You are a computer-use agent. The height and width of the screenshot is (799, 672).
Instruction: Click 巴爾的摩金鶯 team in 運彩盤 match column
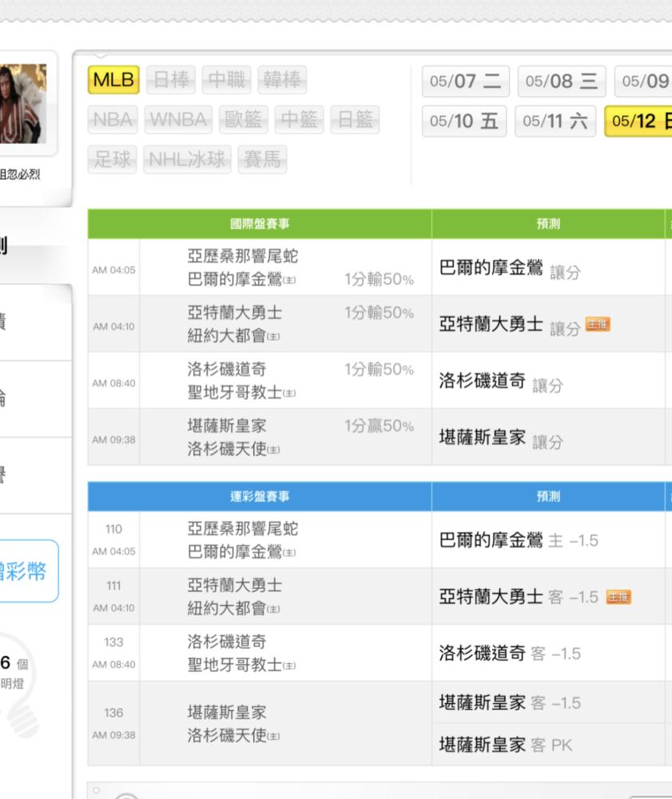pyautogui.click(x=234, y=552)
